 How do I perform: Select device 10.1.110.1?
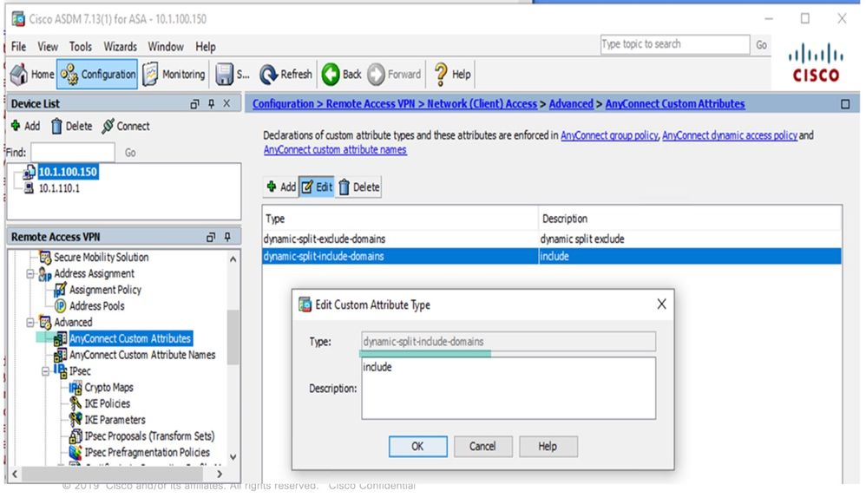pyautogui.click(x=59, y=188)
